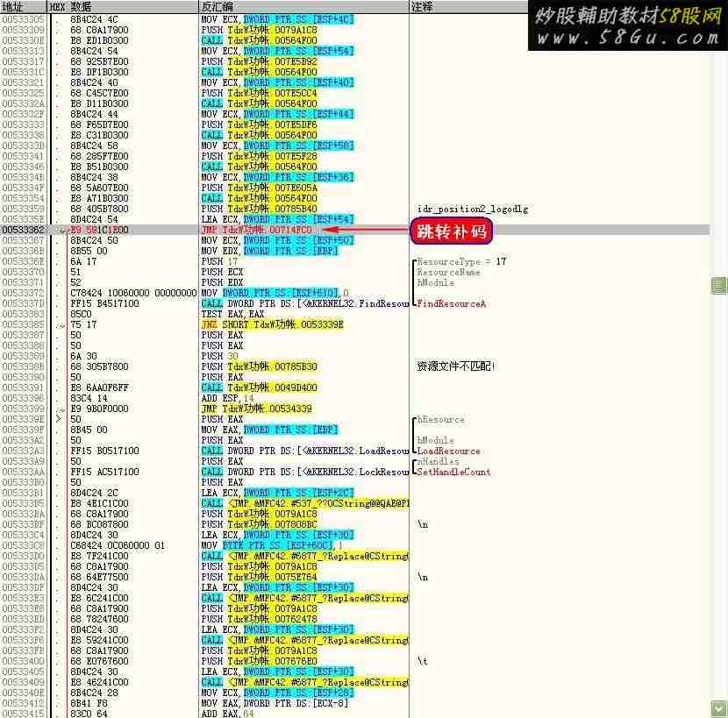Click MOV ECX [ESP+40] instruction
Image resolution: width=728 pixels, height=718 pixels.
coord(278,82)
